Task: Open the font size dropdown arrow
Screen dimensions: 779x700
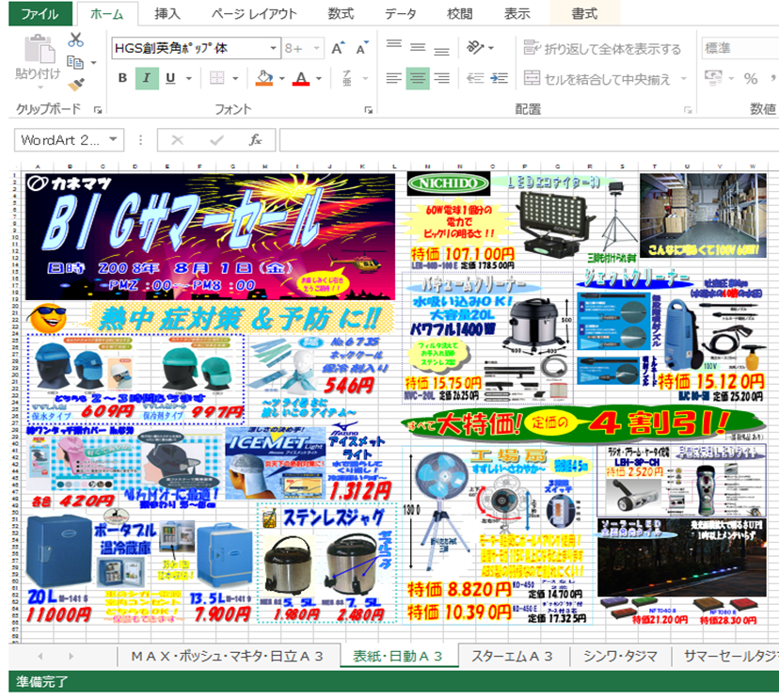Action: (x=316, y=48)
